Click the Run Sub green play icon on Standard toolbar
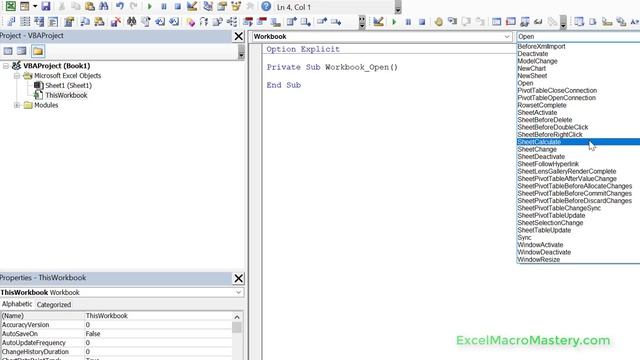640x360 pixels. (x=149, y=7)
